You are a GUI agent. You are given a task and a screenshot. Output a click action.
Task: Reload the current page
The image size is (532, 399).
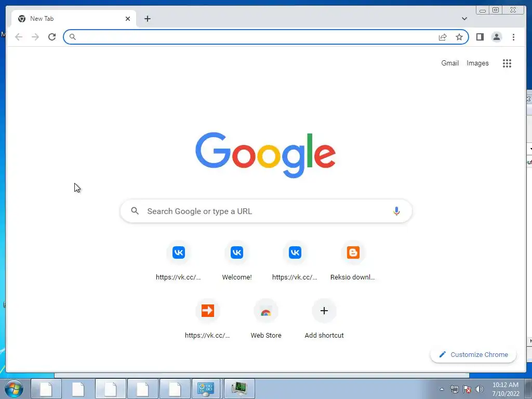click(x=52, y=37)
